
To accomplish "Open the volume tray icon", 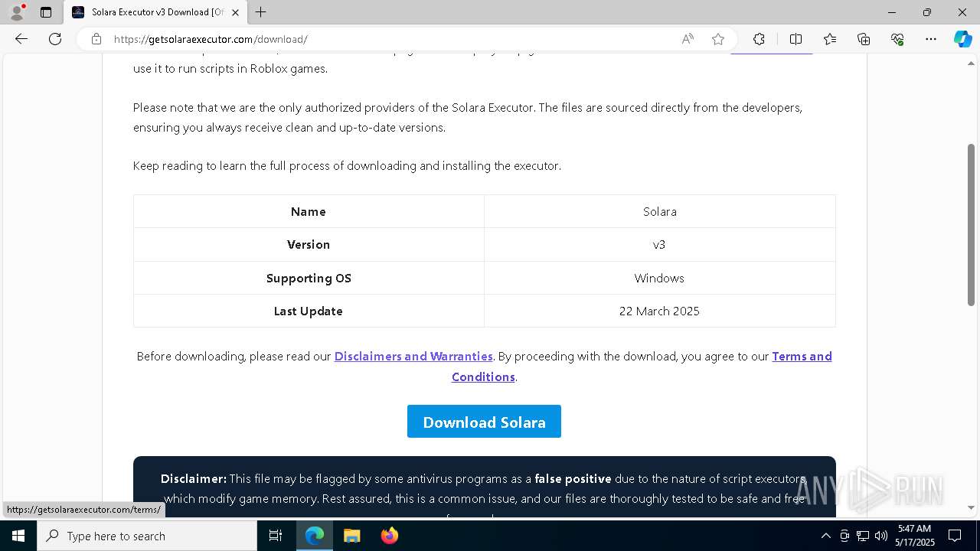I will [880, 536].
